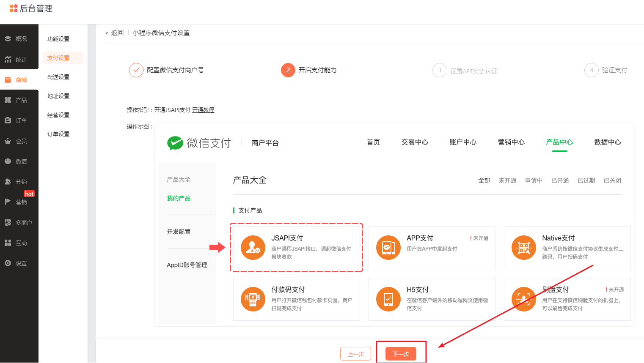Filter products by 已关闭

coord(612,180)
